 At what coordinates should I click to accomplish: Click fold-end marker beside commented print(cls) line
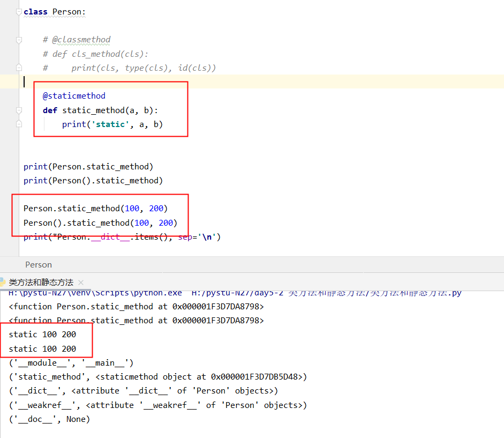(19, 68)
